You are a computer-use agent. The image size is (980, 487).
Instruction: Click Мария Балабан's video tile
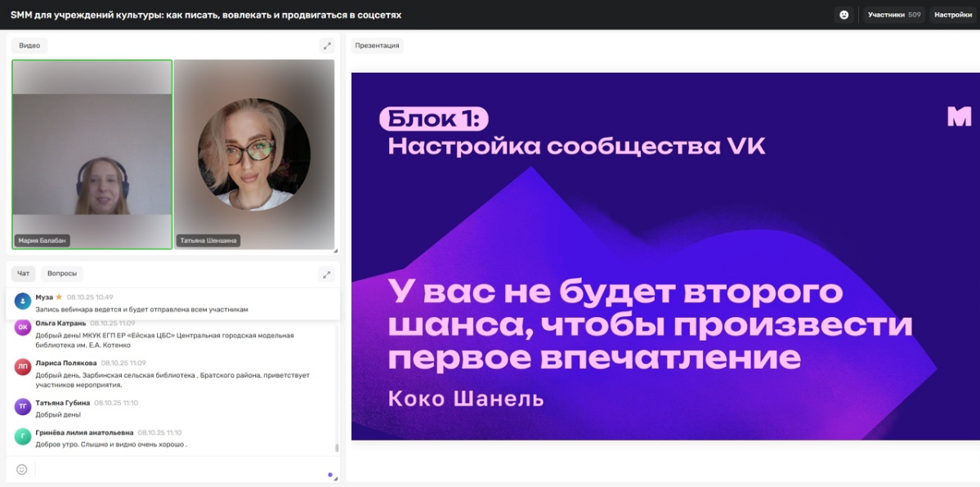pyautogui.click(x=92, y=154)
